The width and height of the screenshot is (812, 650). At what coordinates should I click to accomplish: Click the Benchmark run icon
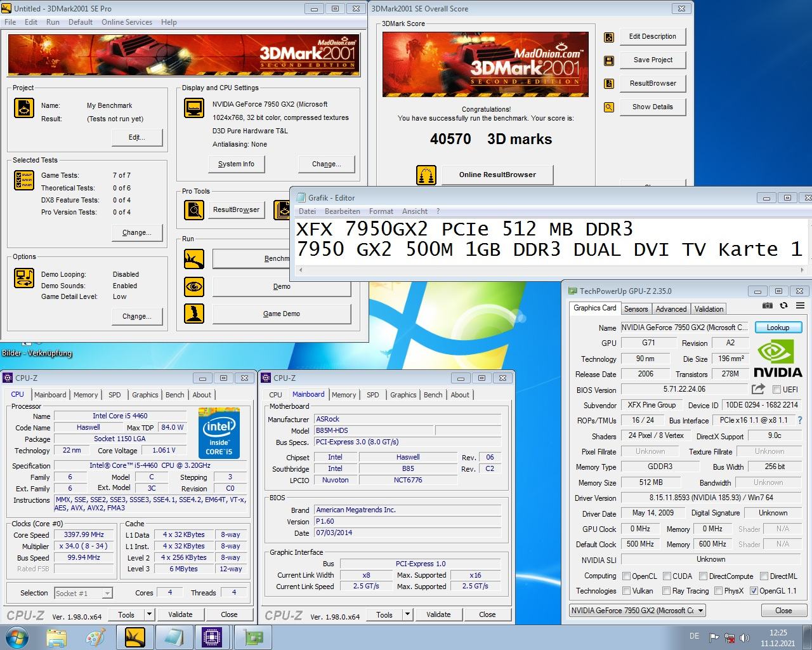point(194,259)
